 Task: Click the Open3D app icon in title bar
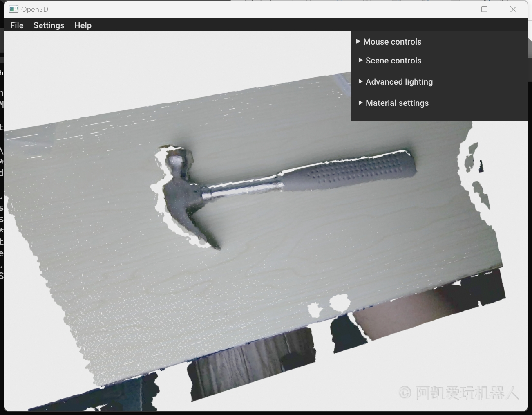point(14,9)
